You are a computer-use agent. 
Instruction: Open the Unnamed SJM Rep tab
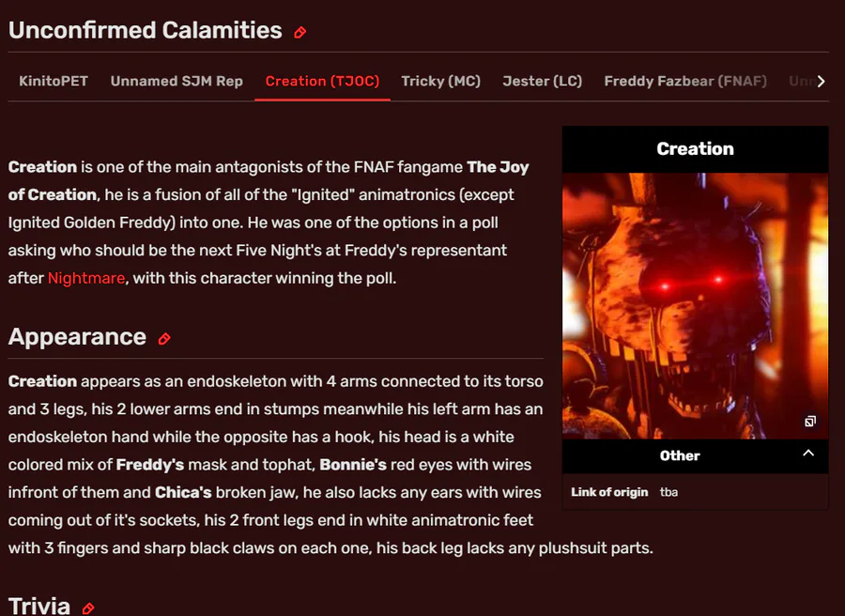pos(177,81)
